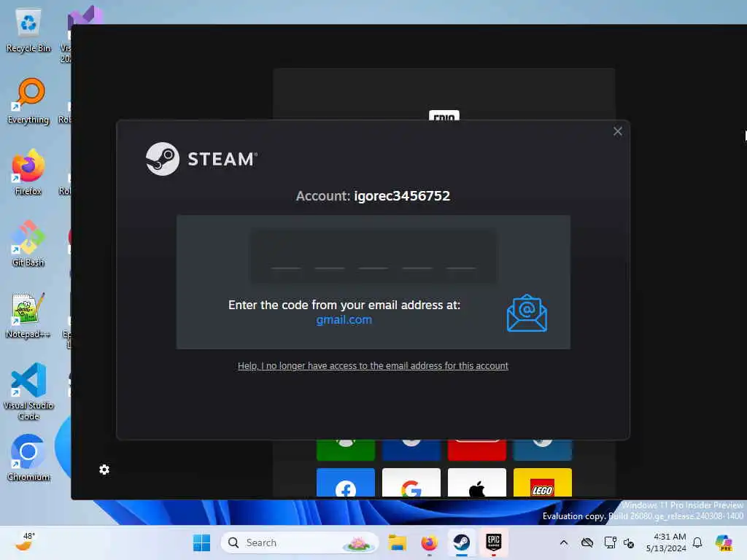Open the Chromium desktop shortcut

click(28, 458)
